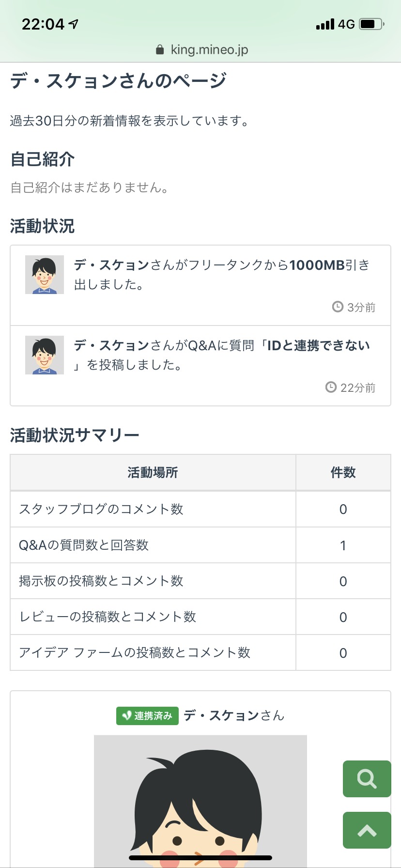Screen dimensions: 401x868
Task: Tap avatar beside the Q&A question activity
Action: click(x=45, y=355)
